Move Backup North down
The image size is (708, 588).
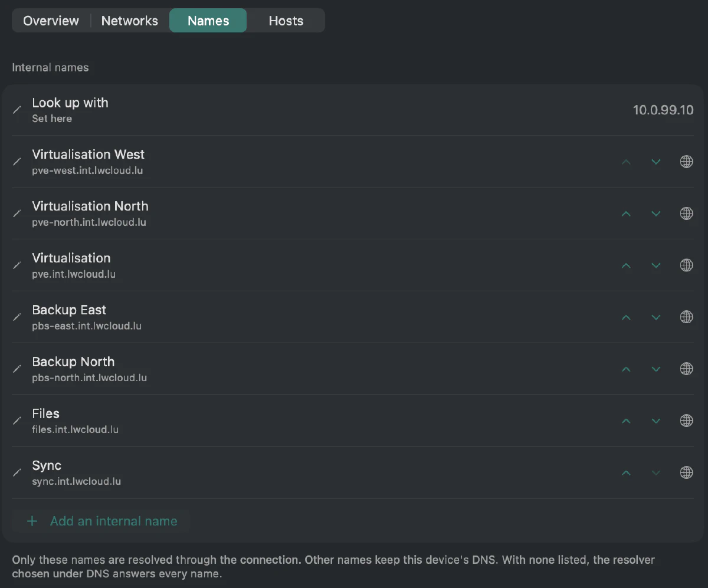pyautogui.click(x=656, y=369)
